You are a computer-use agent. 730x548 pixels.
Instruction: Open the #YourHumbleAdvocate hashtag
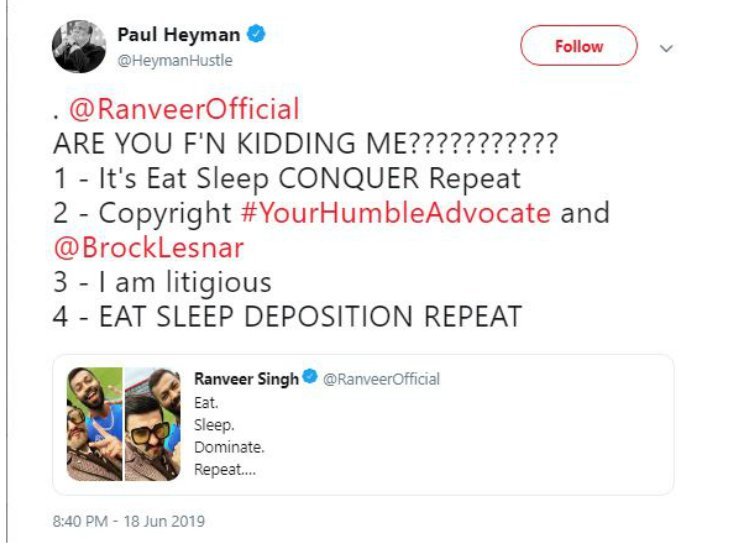click(397, 213)
